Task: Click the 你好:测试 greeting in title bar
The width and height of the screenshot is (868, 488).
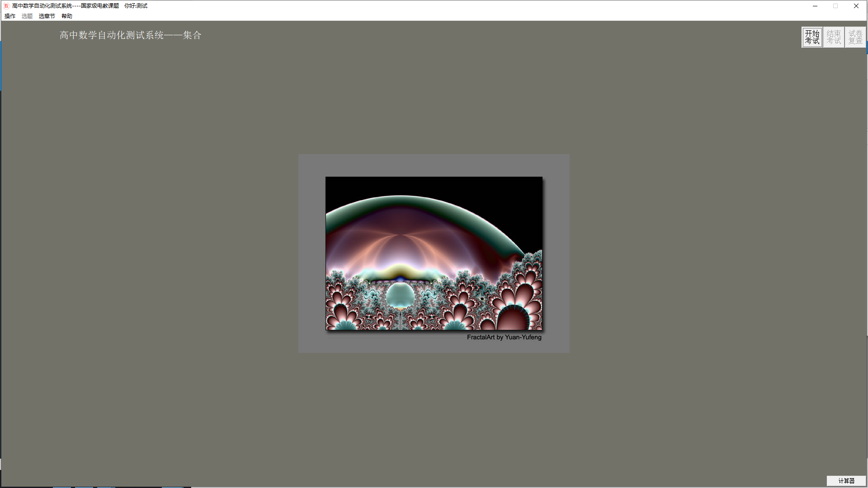Action: 136,6
